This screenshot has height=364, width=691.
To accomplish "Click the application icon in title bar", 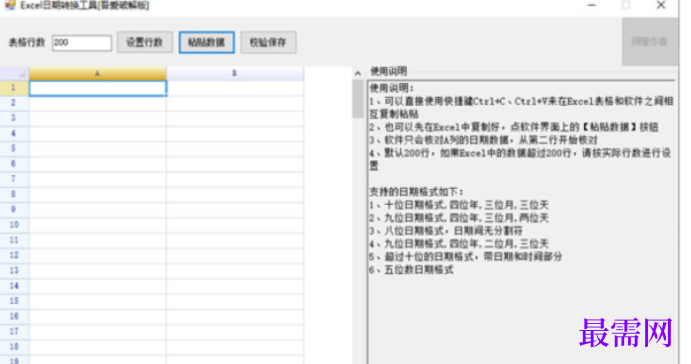I will point(10,5).
